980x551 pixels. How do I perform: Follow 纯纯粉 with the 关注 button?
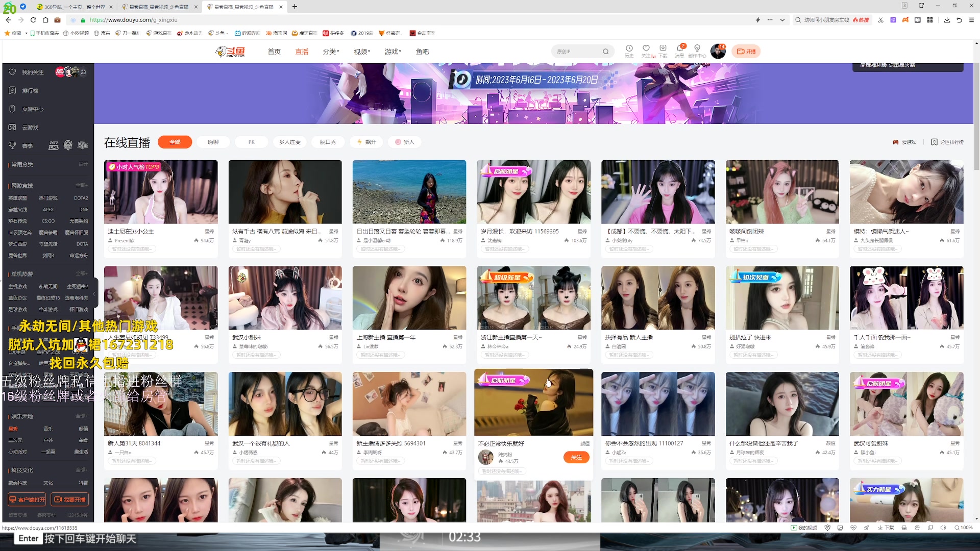click(577, 458)
